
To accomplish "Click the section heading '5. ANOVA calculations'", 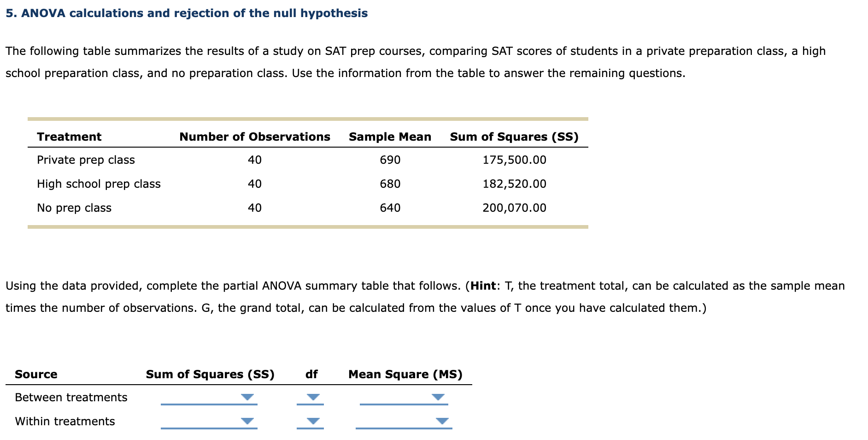I will [x=186, y=13].
